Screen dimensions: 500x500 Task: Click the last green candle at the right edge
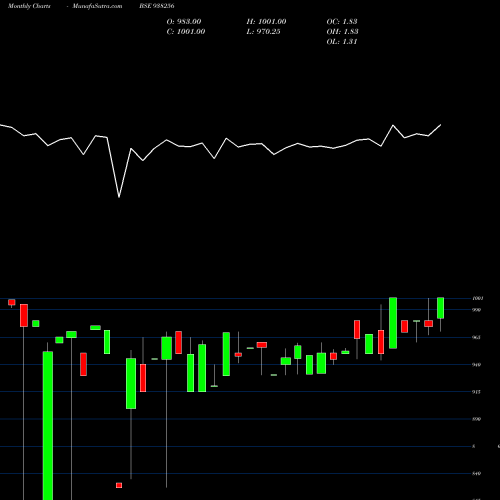[x=440, y=308]
